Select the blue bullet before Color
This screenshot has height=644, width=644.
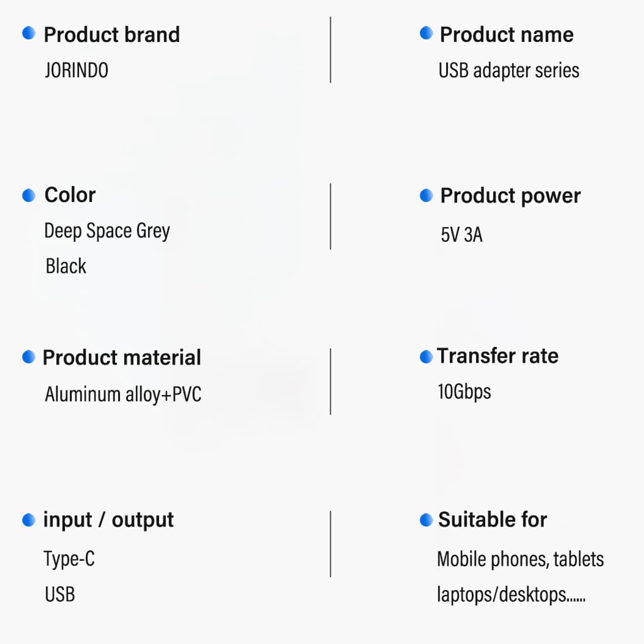29,195
